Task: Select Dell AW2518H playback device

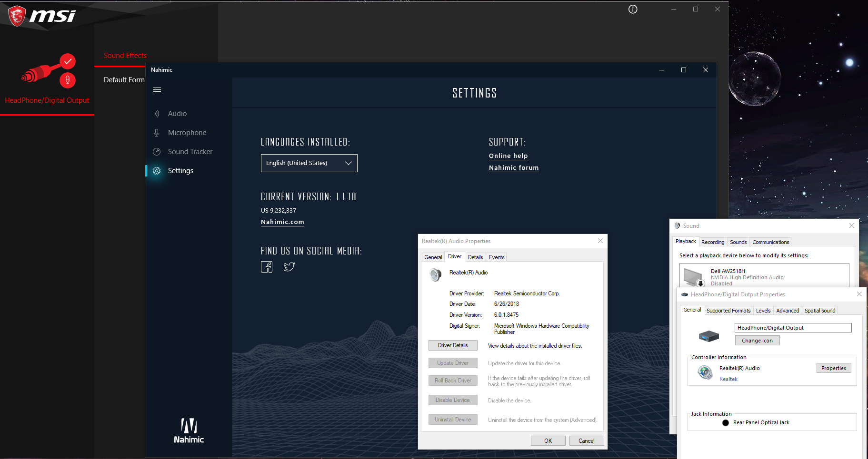Action: coord(764,275)
